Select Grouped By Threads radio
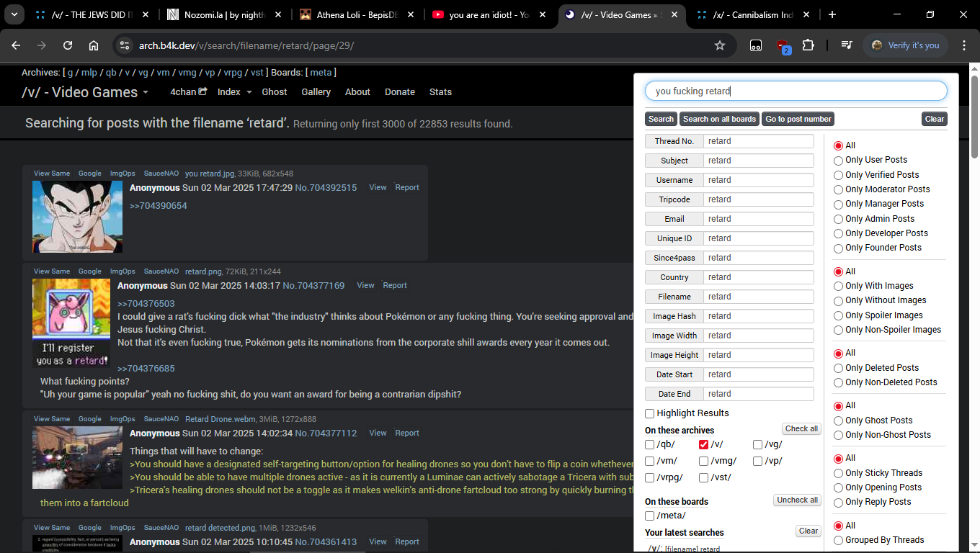Screen dimensions: 980x553 838,540
